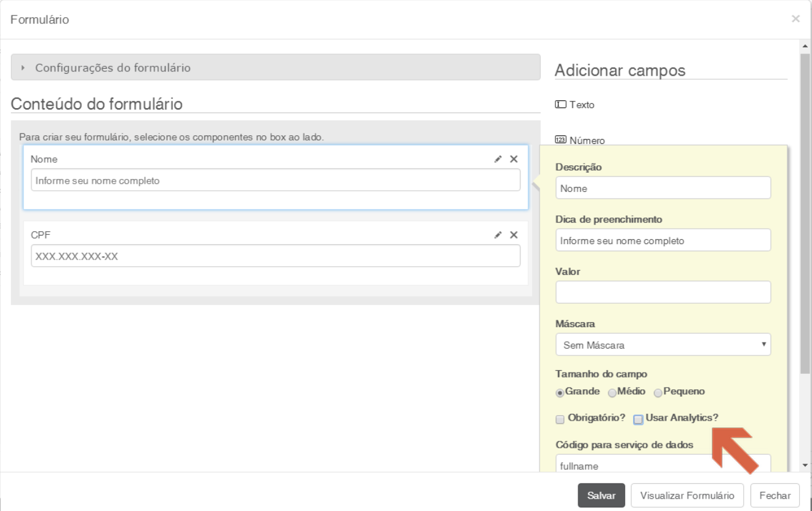The image size is (812, 511).
Task: Click the Adicionar campos heading
Action: (620, 70)
